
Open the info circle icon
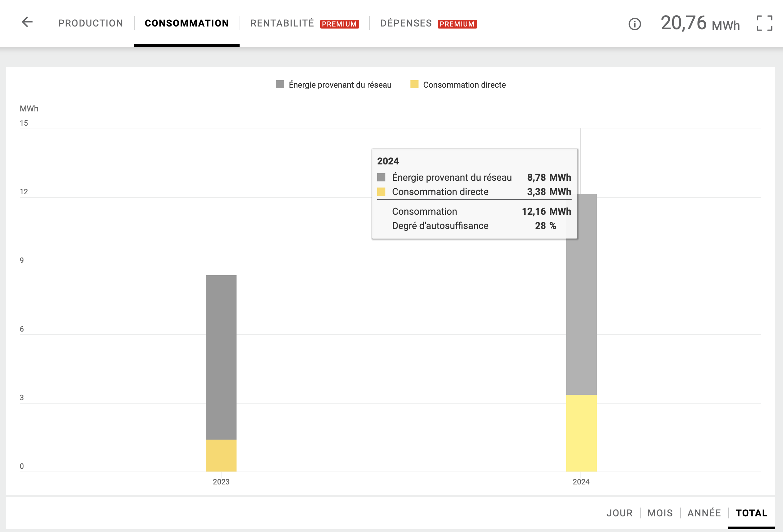click(x=634, y=24)
